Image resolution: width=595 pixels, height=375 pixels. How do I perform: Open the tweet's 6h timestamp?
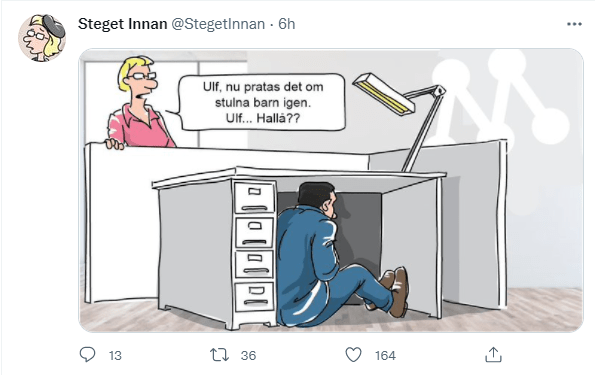(x=286, y=24)
